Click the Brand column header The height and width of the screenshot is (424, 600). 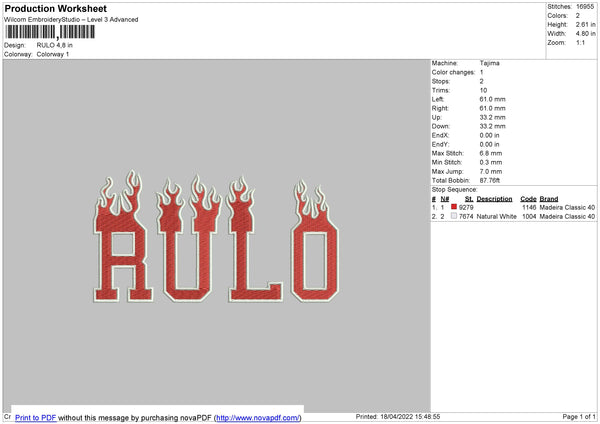pos(549,199)
